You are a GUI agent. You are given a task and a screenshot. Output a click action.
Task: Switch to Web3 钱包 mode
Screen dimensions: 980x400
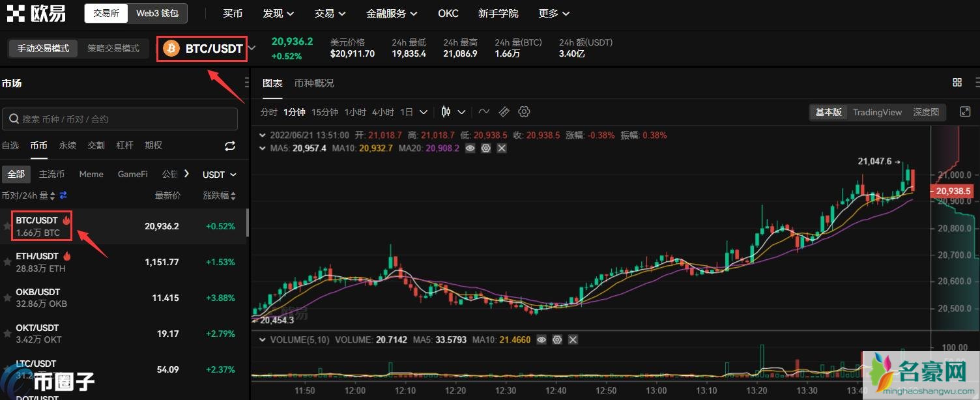(157, 13)
